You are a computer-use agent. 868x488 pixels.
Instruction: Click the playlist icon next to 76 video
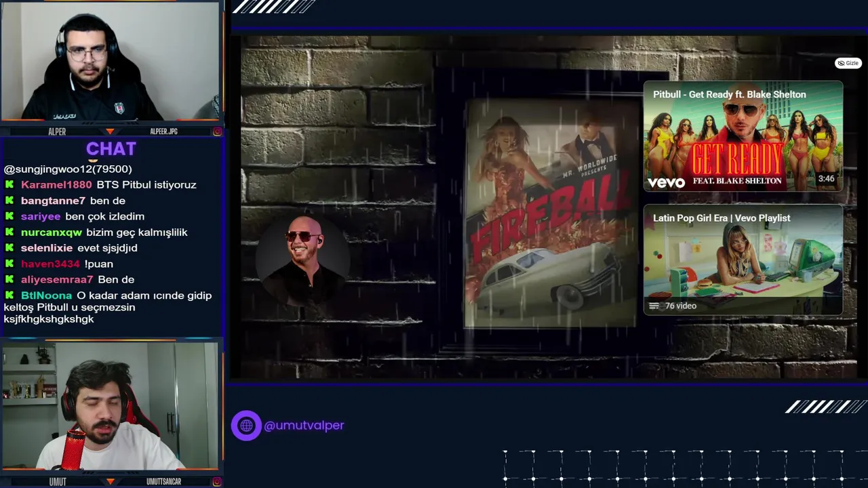tap(654, 306)
